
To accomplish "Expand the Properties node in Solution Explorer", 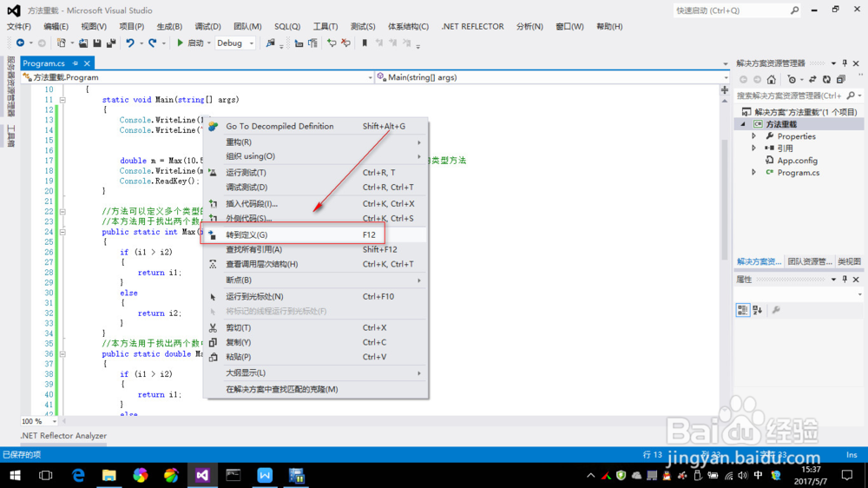I will click(x=754, y=136).
